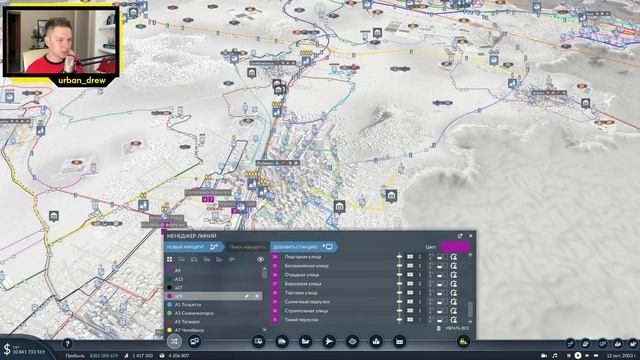
Task: Click the fast-forward speed button
Action: coord(587,356)
